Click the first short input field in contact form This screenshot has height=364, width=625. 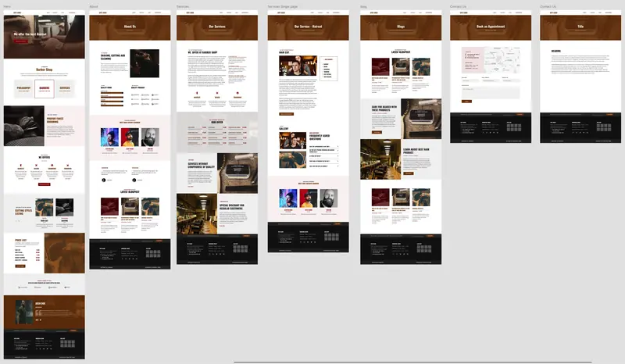[470, 80]
